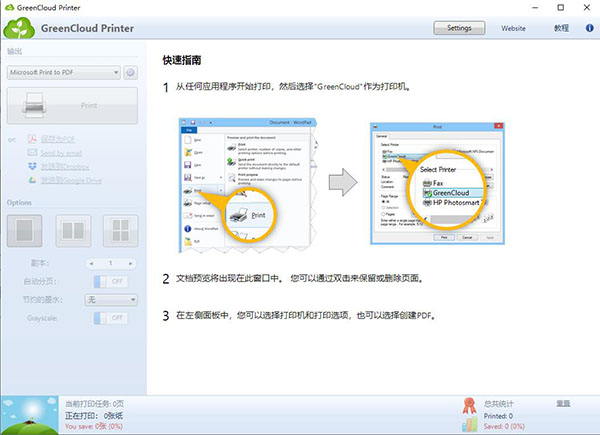Click the 保存为PDF link
Image resolution: width=600 pixels, height=435 pixels.
(x=58, y=139)
